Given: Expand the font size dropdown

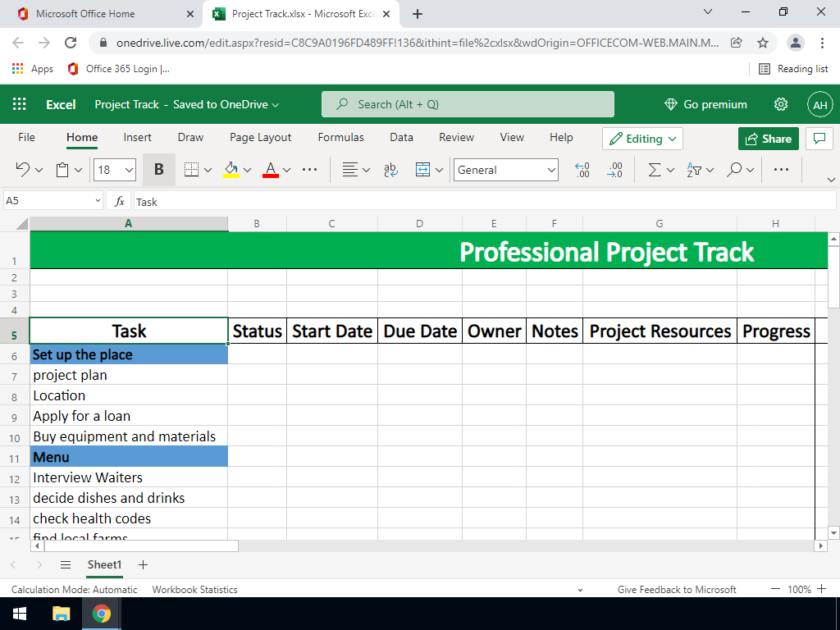Looking at the screenshot, I should [129, 170].
